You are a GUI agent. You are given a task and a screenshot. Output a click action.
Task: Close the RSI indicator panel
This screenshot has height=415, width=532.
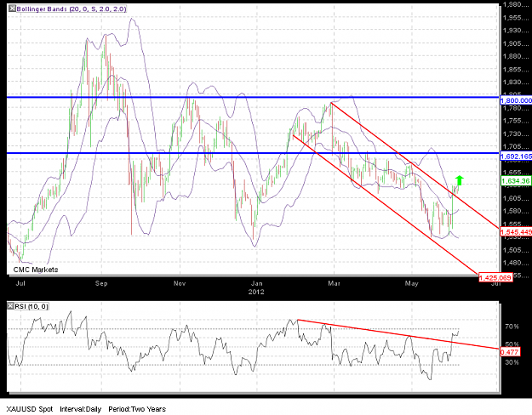11,306
